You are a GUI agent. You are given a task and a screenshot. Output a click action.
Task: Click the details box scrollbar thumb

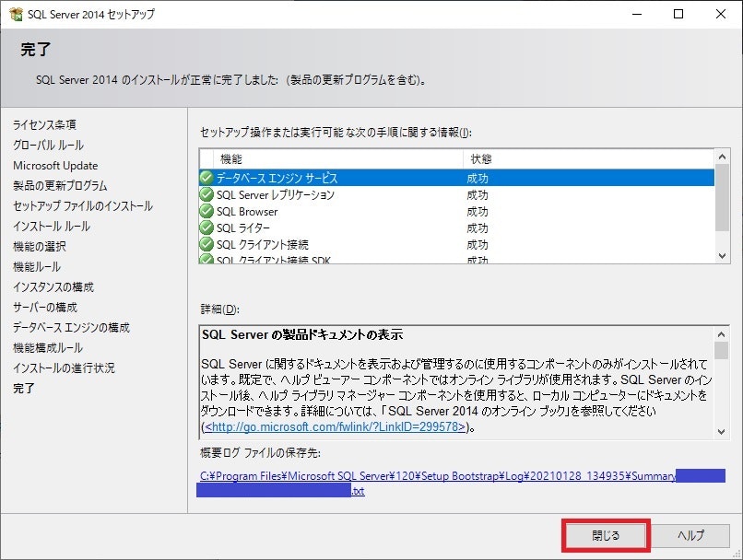(x=721, y=350)
